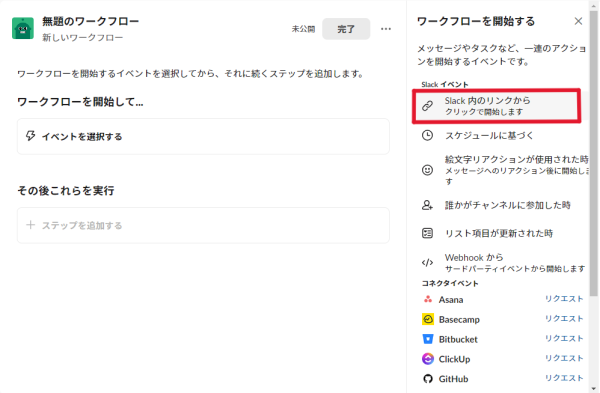Click リクエスト link next to Bitbucket
600x393 pixels.
564,339
